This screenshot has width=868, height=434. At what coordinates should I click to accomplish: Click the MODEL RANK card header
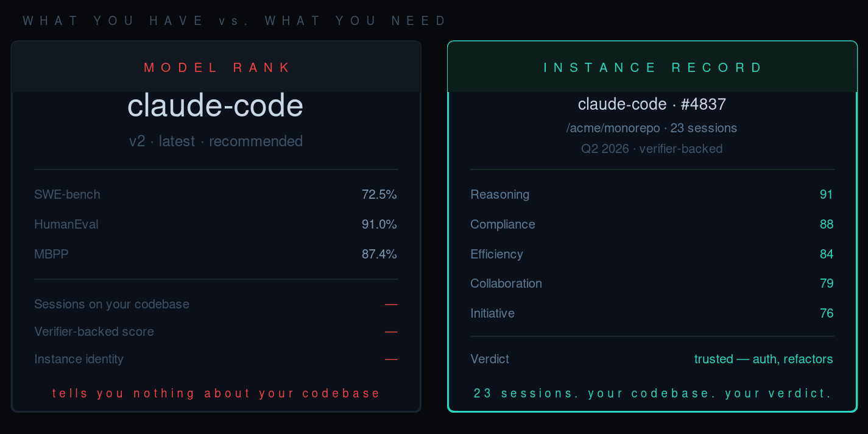pyautogui.click(x=216, y=67)
